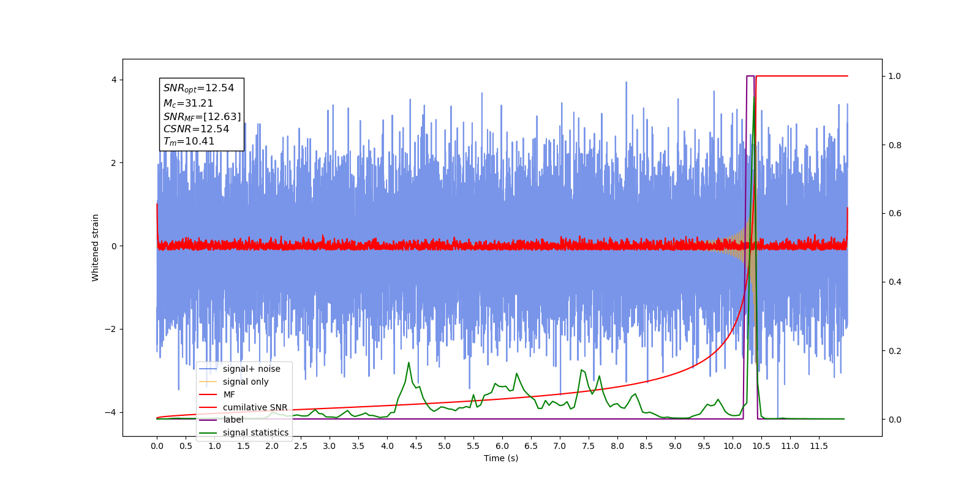The height and width of the screenshot is (490, 980).
Task: Click the 10.5 tick on the time axis
Action: click(x=761, y=446)
